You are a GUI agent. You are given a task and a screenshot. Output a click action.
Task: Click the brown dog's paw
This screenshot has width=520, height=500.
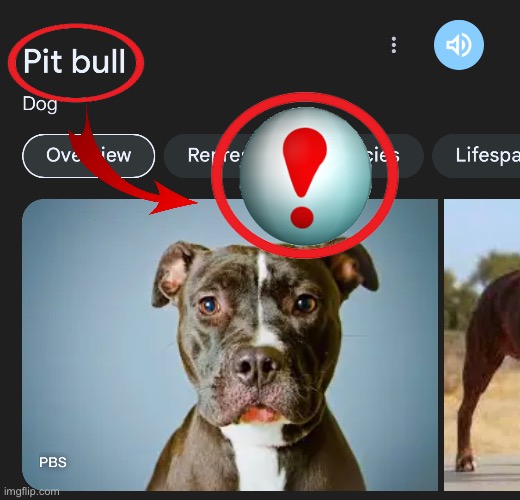(465, 462)
